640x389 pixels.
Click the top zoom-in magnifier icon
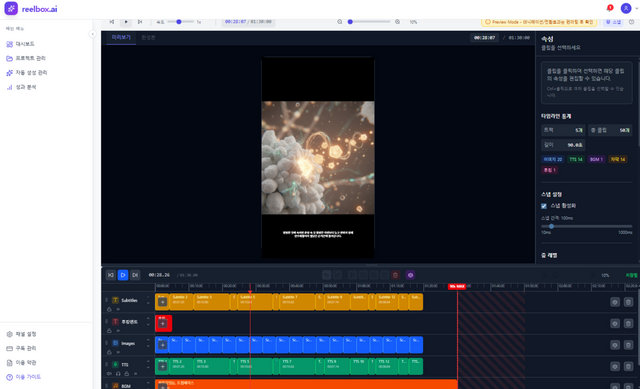click(x=398, y=22)
